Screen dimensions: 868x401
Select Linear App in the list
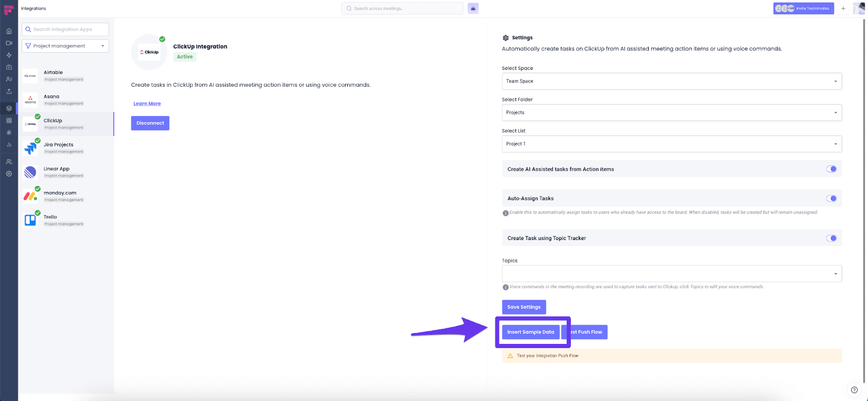[66, 172]
